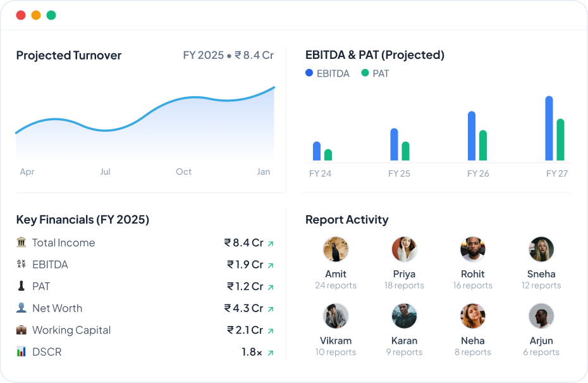Click the 'FY 27' axis label

(x=557, y=173)
